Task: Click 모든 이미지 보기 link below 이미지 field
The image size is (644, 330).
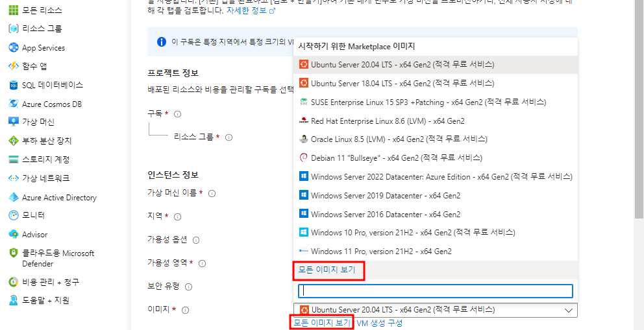Action: point(323,323)
